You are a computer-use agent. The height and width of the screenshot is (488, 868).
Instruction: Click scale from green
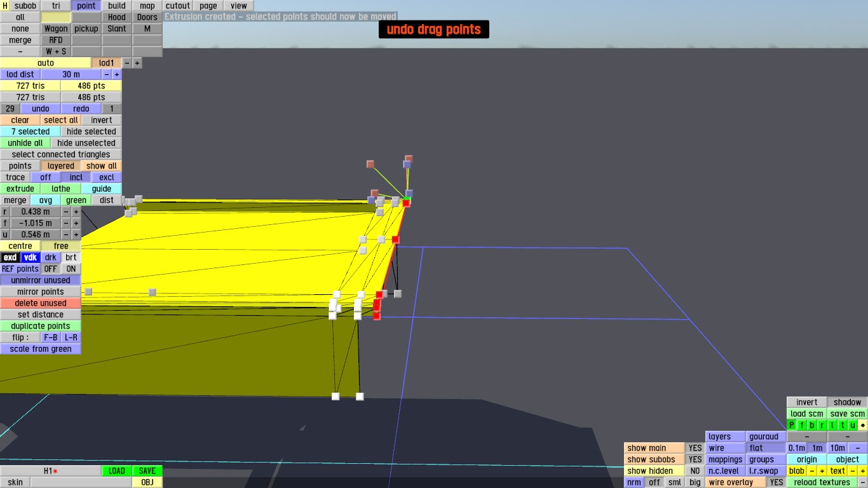(x=41, y=349)
